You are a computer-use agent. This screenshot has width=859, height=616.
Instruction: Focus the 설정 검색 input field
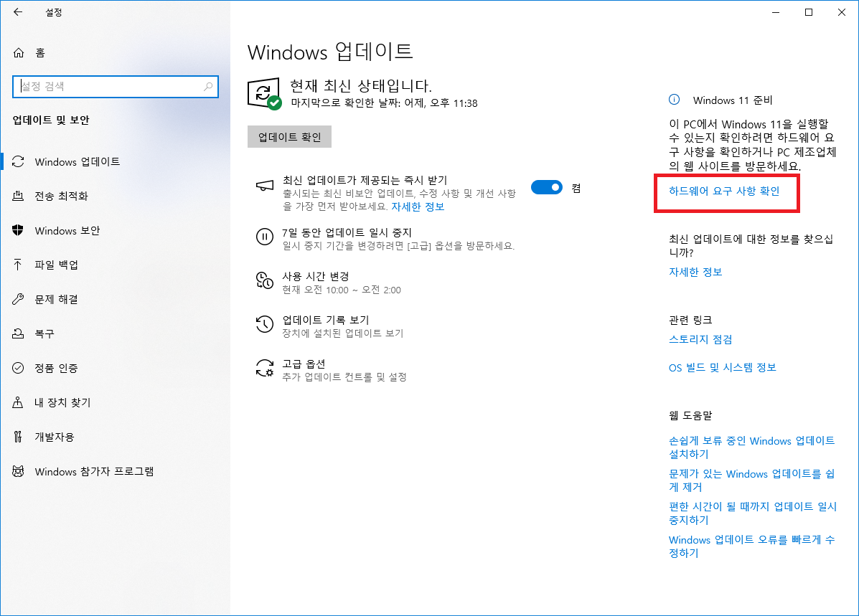click(x=115, y=87)
